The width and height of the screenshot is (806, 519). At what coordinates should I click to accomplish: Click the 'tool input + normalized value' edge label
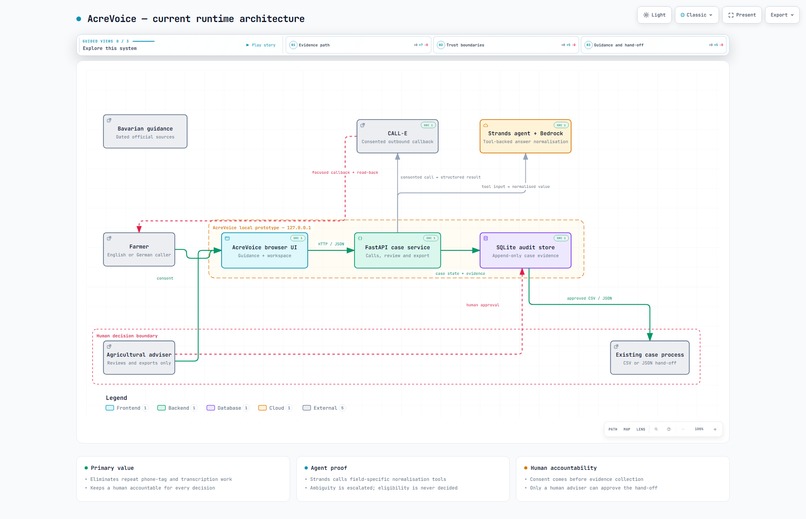[x=516, y=187]
